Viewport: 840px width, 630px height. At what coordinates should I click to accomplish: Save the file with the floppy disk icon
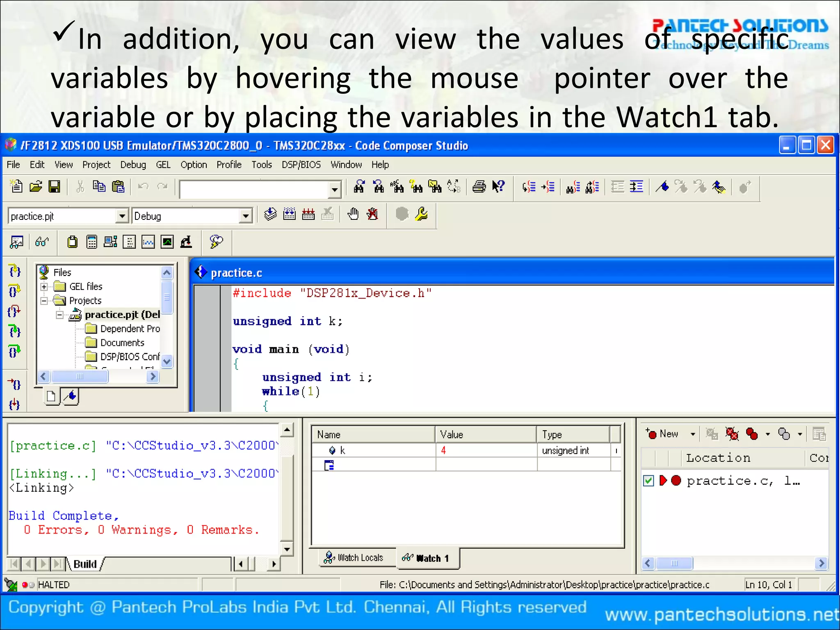point(55,187)
